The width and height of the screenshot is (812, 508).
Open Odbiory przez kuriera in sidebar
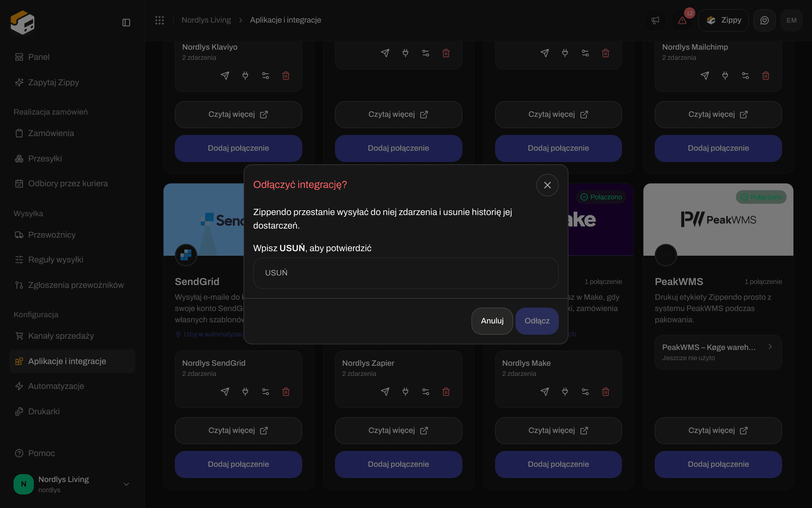[x=72, y=183]
